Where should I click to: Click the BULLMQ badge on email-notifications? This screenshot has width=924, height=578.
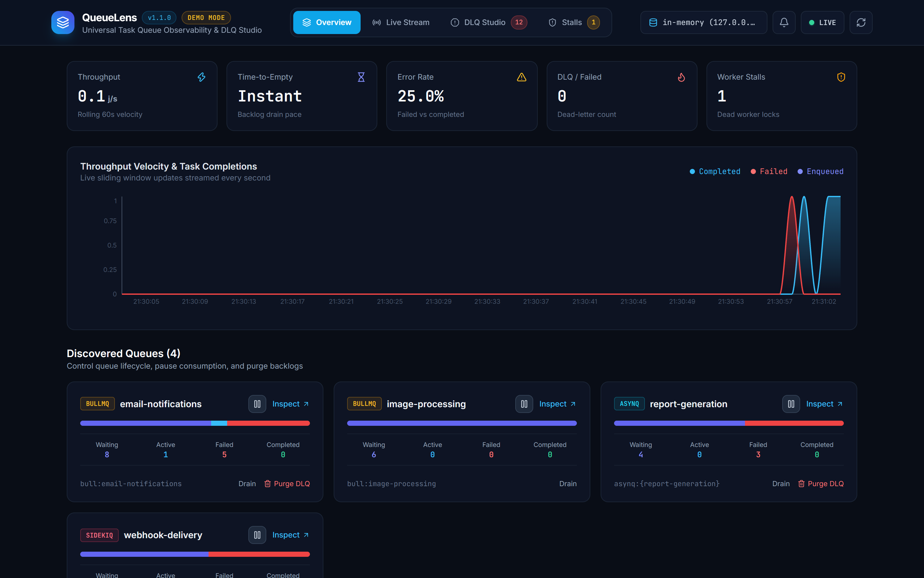pyautogui.click(x=97, y=404)
